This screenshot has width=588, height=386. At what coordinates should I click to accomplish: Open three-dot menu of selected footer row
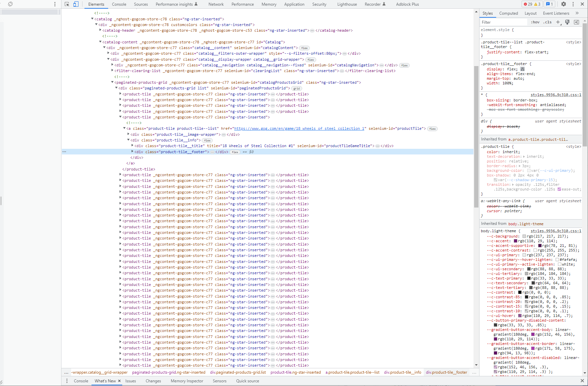64,152
